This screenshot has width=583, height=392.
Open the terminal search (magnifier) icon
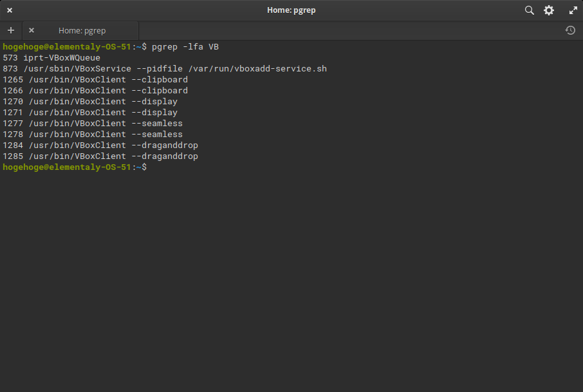pos(529,10)
